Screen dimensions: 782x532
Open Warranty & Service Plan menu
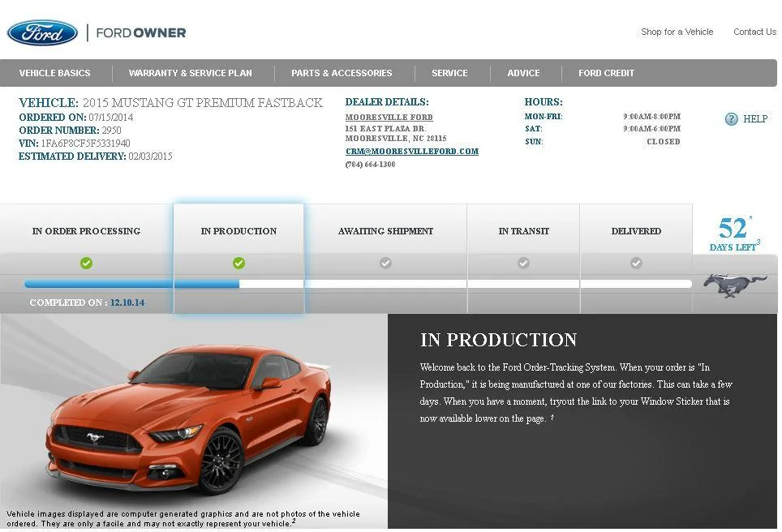pos(190,73)
